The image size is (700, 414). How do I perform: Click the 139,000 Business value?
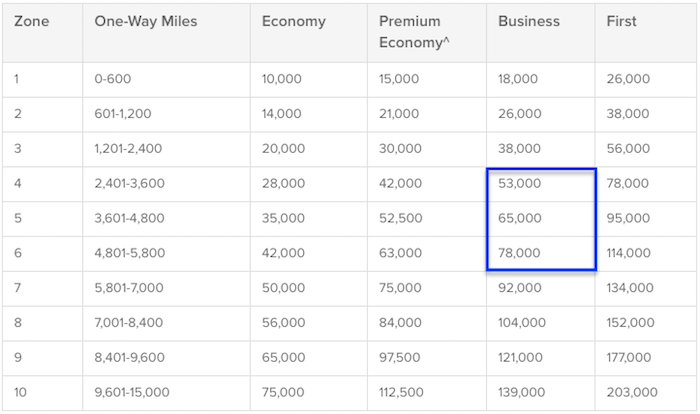click(x=521, y=393)
